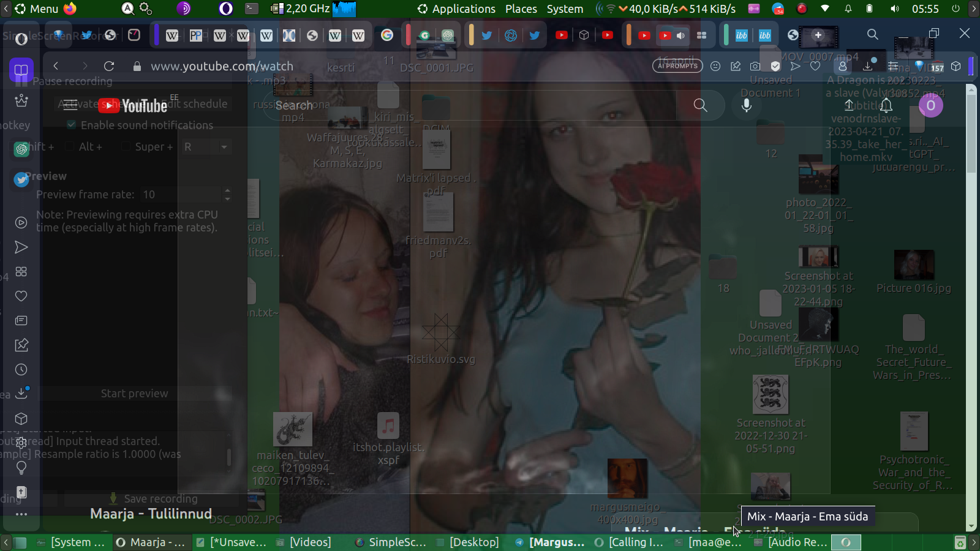Open ChatGPT from the Opera sidebar
This screenshot has width=980, height=551.
tap(21, 149)
